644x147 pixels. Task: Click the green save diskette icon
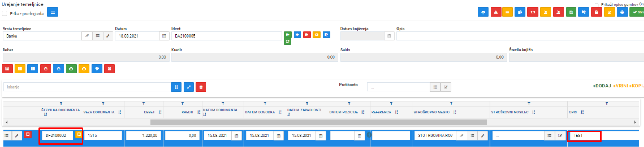[x=571, y=12]
